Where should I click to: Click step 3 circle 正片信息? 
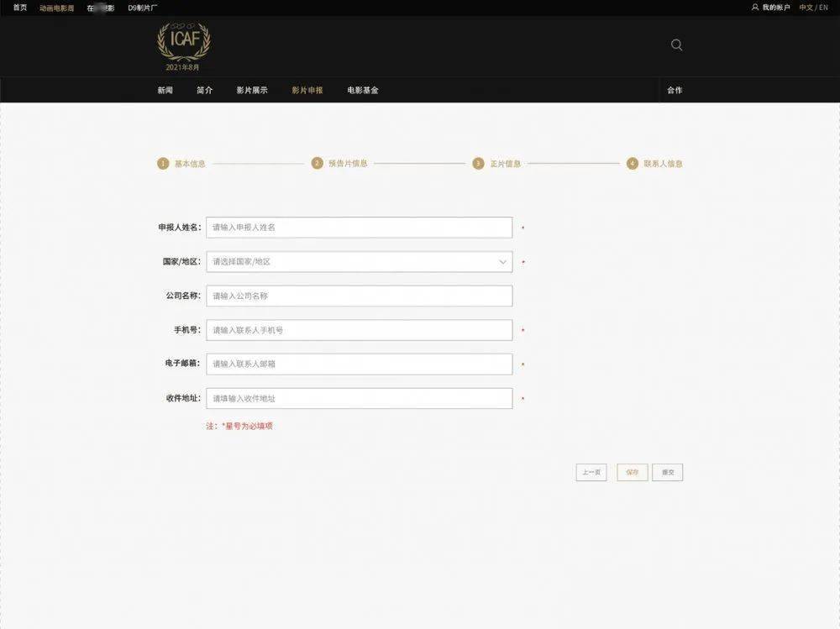[478, 164]
